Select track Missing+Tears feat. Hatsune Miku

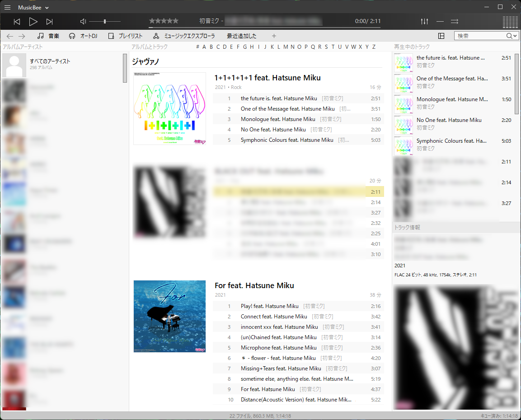(x=298, y=369)
